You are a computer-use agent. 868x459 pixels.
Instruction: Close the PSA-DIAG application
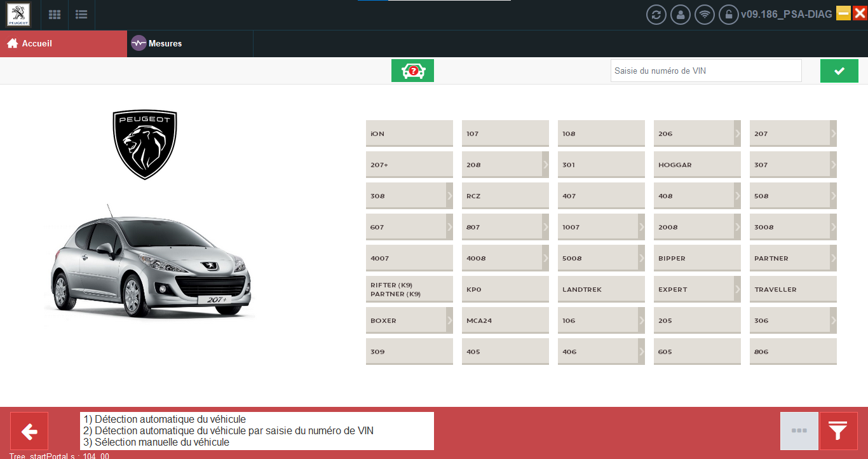[860, 13]
